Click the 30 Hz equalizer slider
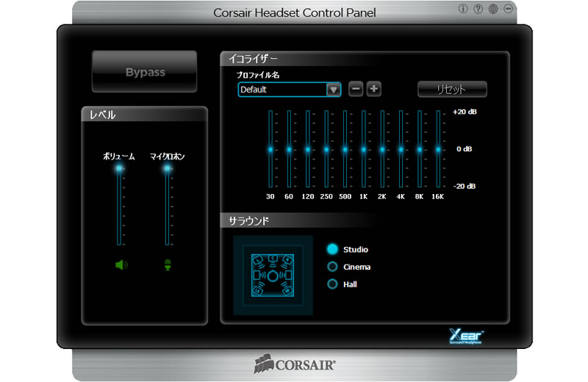The width and height of the screenshot is (588, 382). tap(270, 149)
